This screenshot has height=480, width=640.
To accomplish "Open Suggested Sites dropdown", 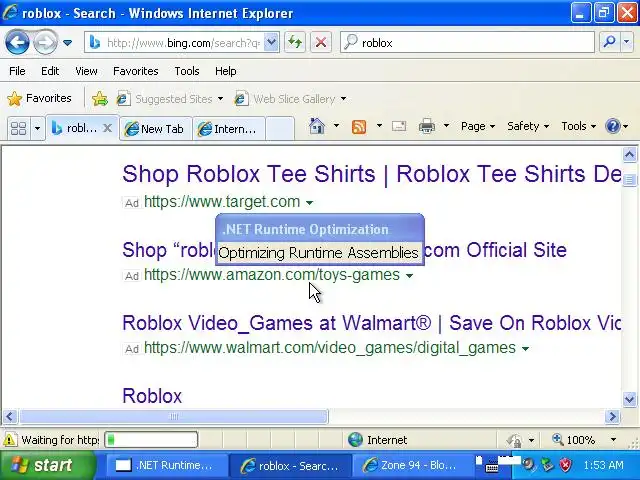I will pyautogui.click(x=170, y=99).
